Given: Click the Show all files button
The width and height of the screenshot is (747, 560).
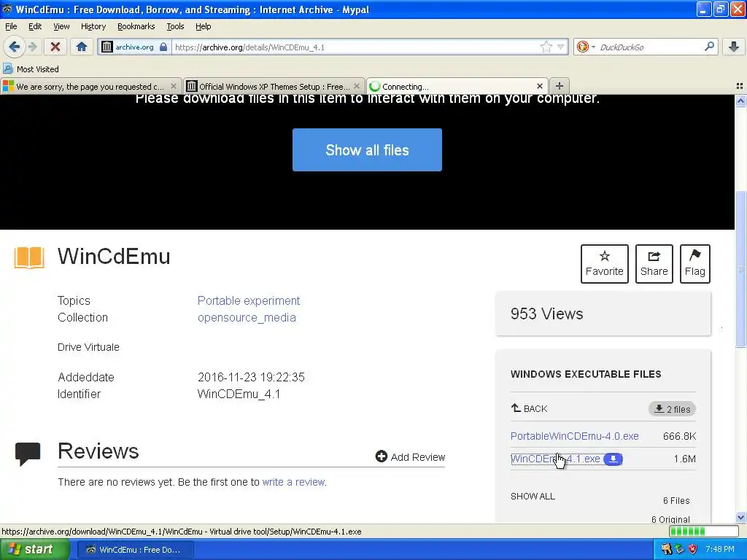Looking at the screenshot, I should click(x=368, y=150).
